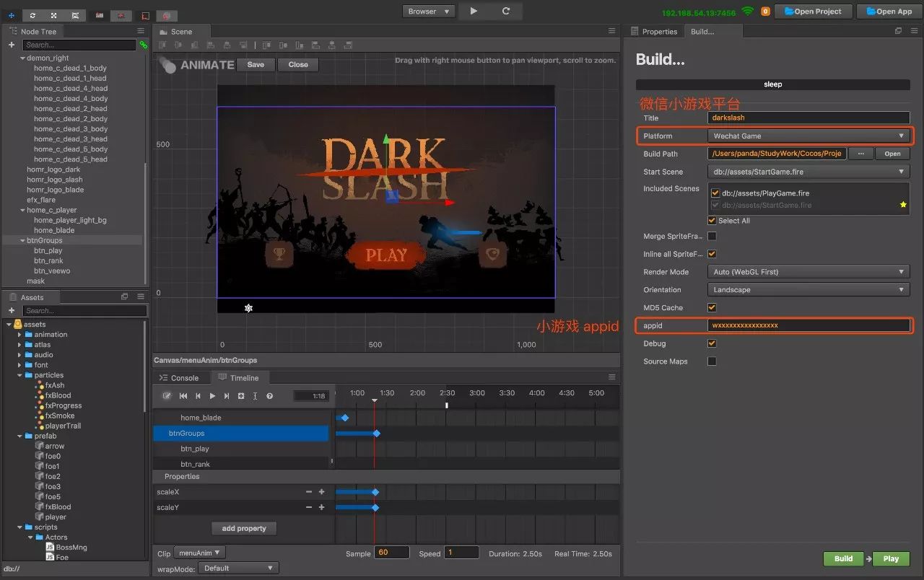Click the plus icon in Node Tree
The height and width of the screenshot is (580, 924).
click(12, 45)
